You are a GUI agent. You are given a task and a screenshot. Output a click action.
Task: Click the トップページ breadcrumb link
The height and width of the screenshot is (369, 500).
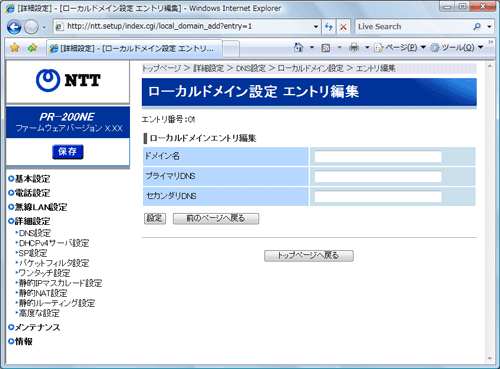click(x=161, y=68)
